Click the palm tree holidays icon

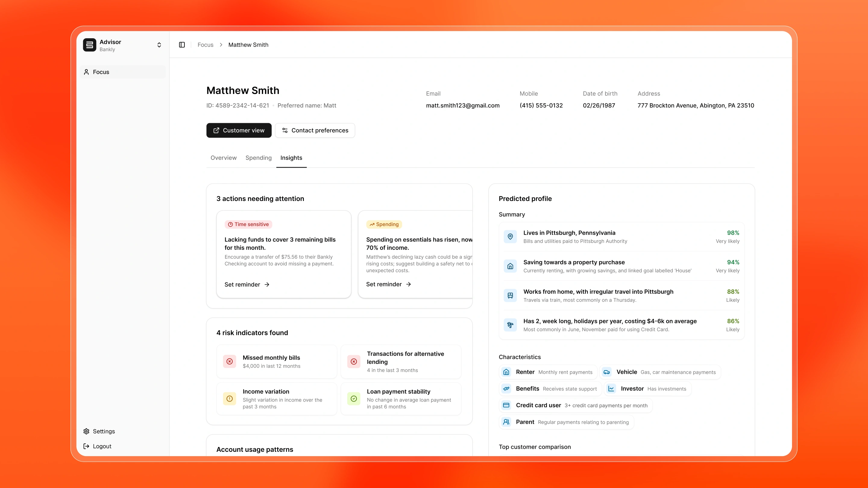pyautogui.click(x=510, y=325)
